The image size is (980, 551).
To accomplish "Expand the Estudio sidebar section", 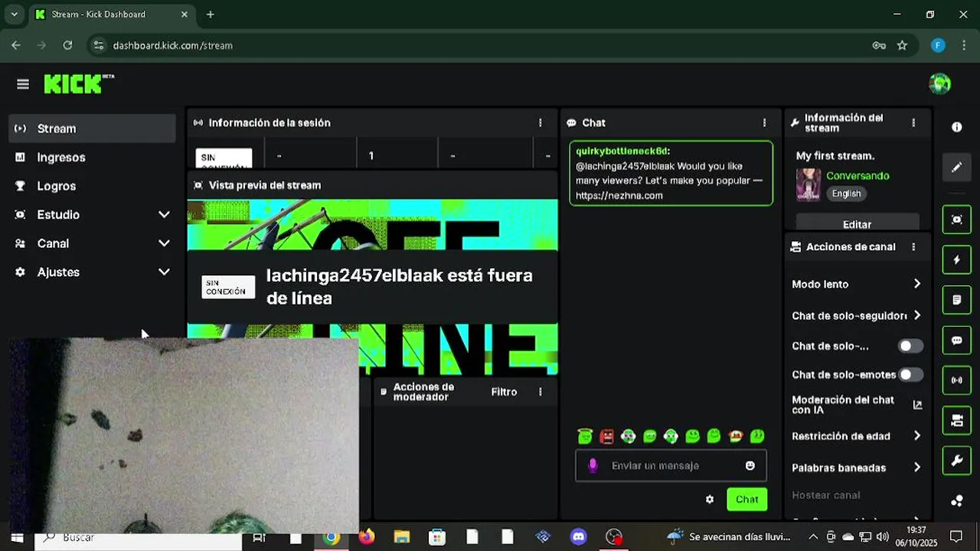I will (93, 214).
